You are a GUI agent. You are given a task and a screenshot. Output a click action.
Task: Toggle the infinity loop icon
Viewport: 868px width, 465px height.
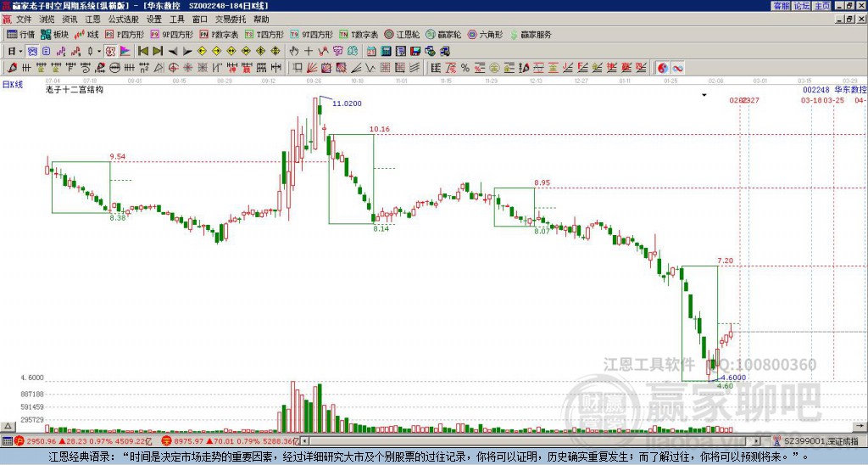677,68
